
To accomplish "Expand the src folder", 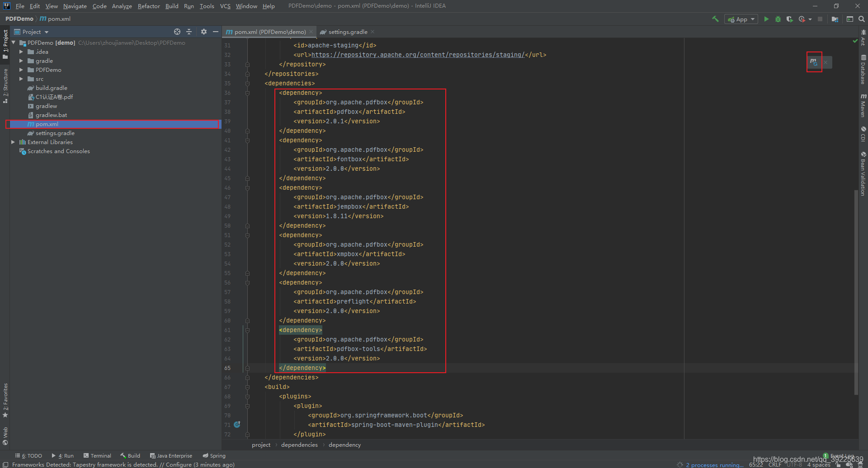I will (21, 79).
